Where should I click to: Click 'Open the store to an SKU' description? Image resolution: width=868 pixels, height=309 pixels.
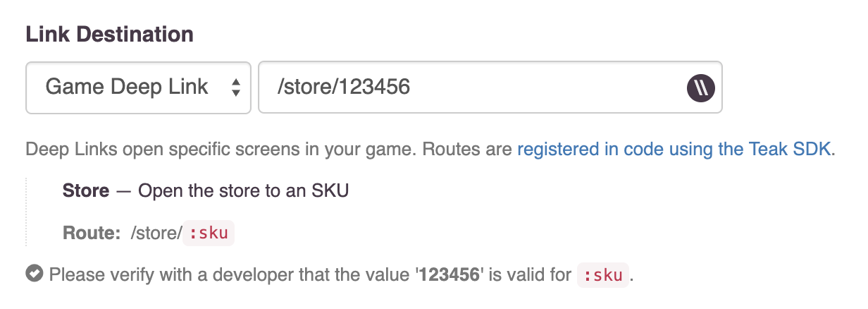point(243,190)
